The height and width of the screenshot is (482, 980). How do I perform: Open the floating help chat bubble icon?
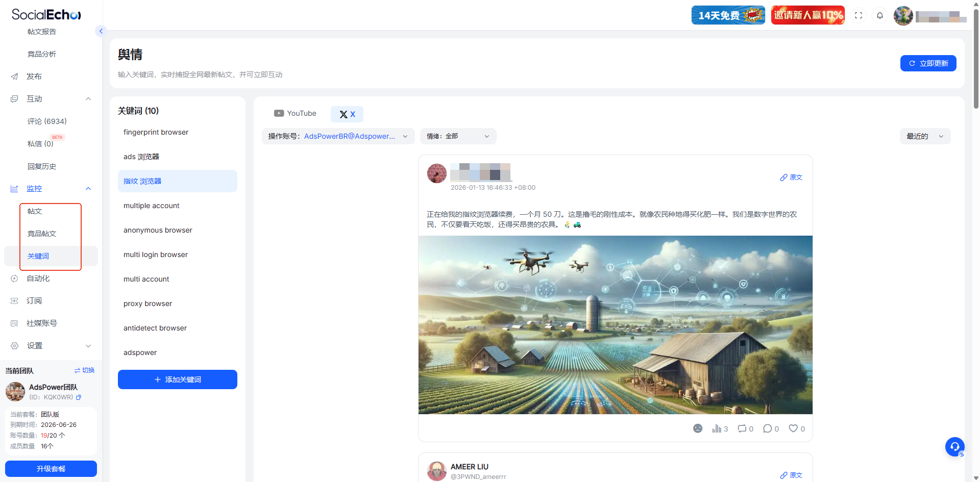[955, 447]
